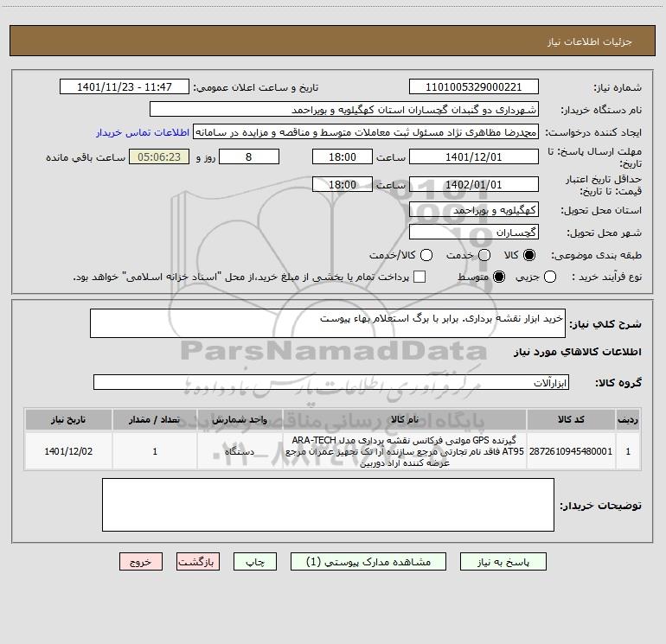This screenshot has height=644, width=666.
Task: Open 'اطلاعات تماس خریدار' link
Action: tap(143, 132)
